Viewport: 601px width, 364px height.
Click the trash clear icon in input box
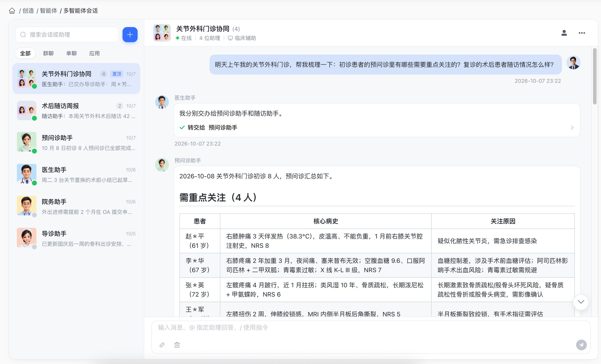click(x=177, y=345)
